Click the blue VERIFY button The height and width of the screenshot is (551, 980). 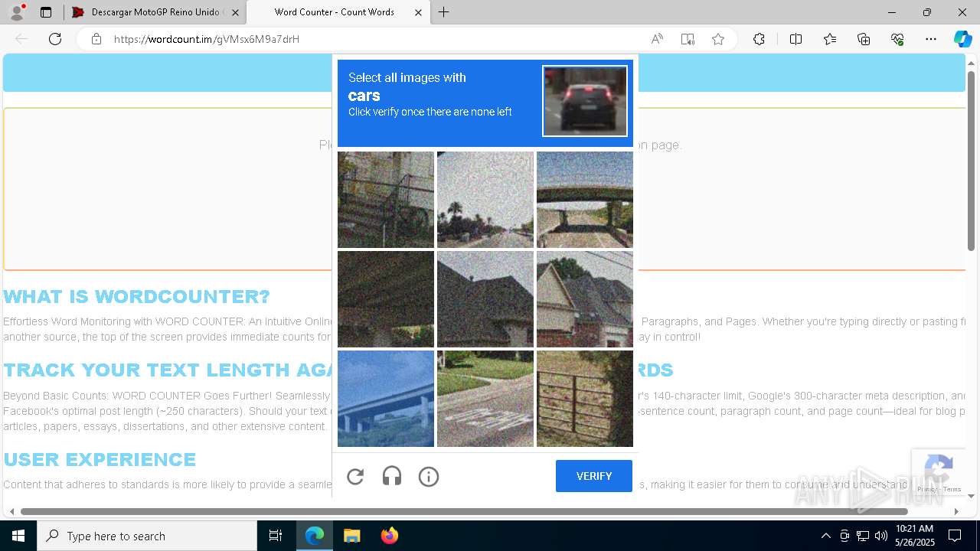(594, 476)
